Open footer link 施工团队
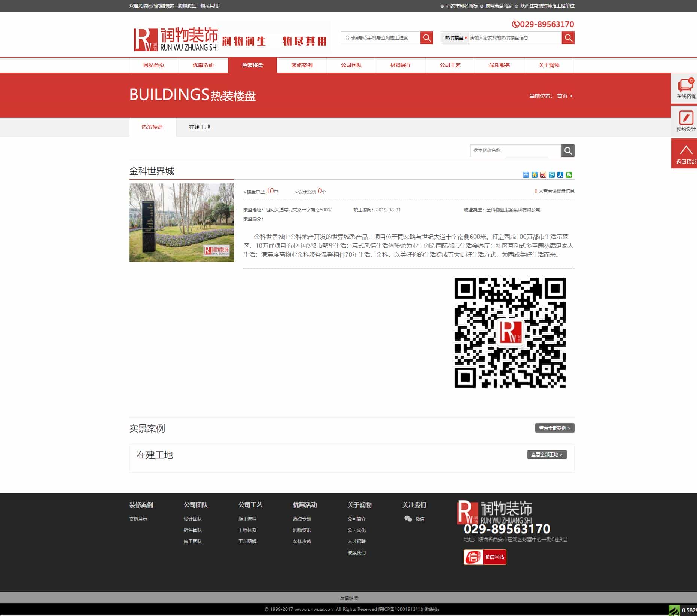The image size is (697, 616). [x=193, y=541]
